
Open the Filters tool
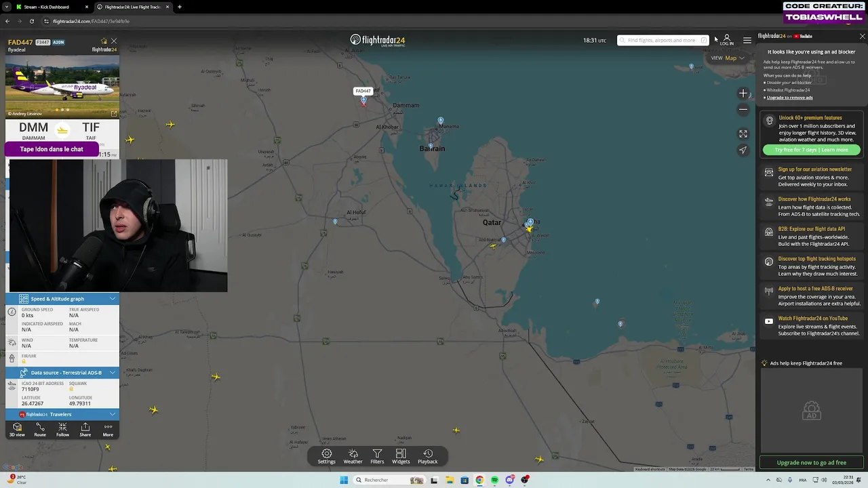click(x=377, y=456)
